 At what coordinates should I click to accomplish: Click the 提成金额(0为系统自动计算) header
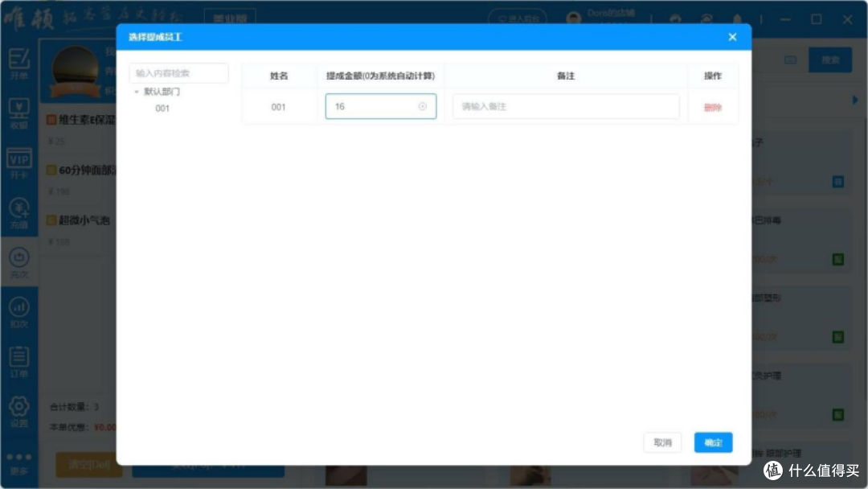tap(380, 76)
